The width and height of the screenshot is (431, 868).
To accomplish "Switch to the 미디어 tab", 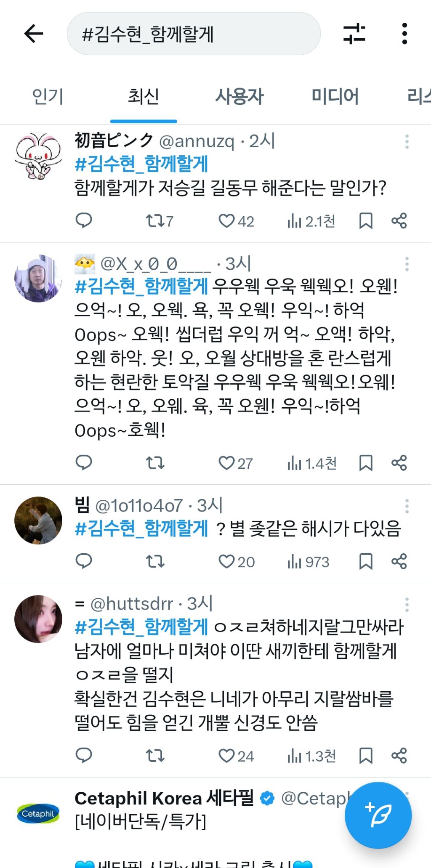I will click(335, 97).
